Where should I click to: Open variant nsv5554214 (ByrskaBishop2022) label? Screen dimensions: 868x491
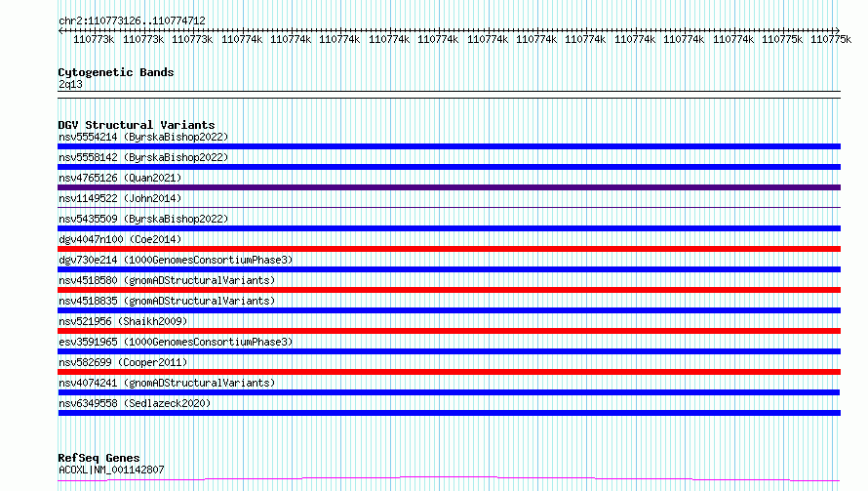tap(143, 137)
